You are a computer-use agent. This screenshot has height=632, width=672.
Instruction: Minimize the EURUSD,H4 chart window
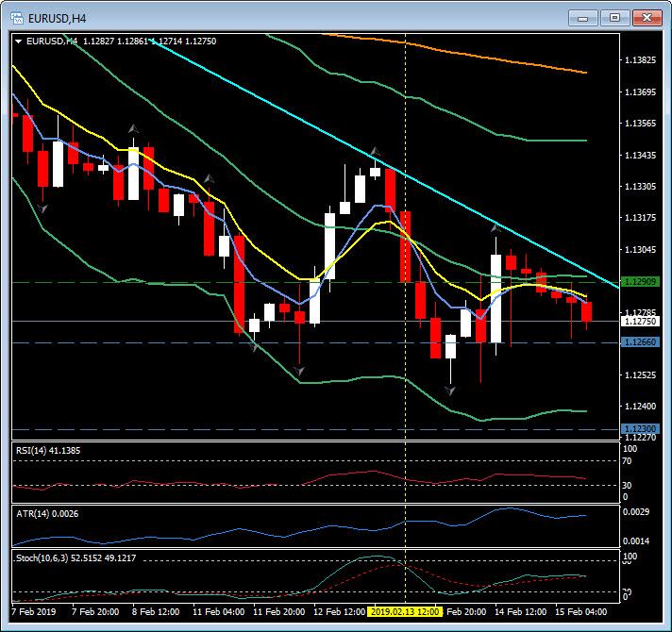[x=585, y=17]
